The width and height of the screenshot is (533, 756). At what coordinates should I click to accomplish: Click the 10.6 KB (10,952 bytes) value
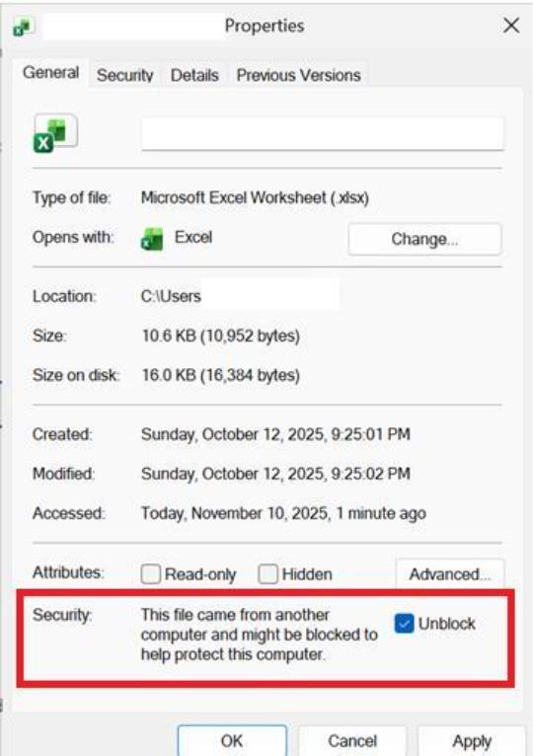[220, 336]
